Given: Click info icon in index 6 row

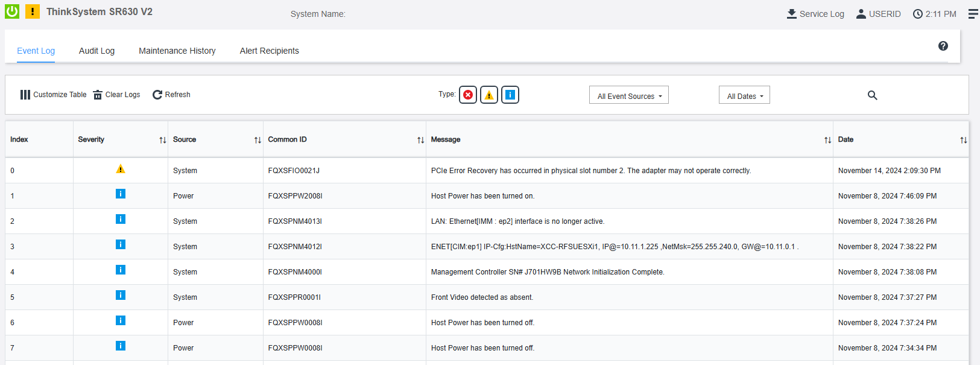Looking at the screenshot, I should [x=121, y=320].
